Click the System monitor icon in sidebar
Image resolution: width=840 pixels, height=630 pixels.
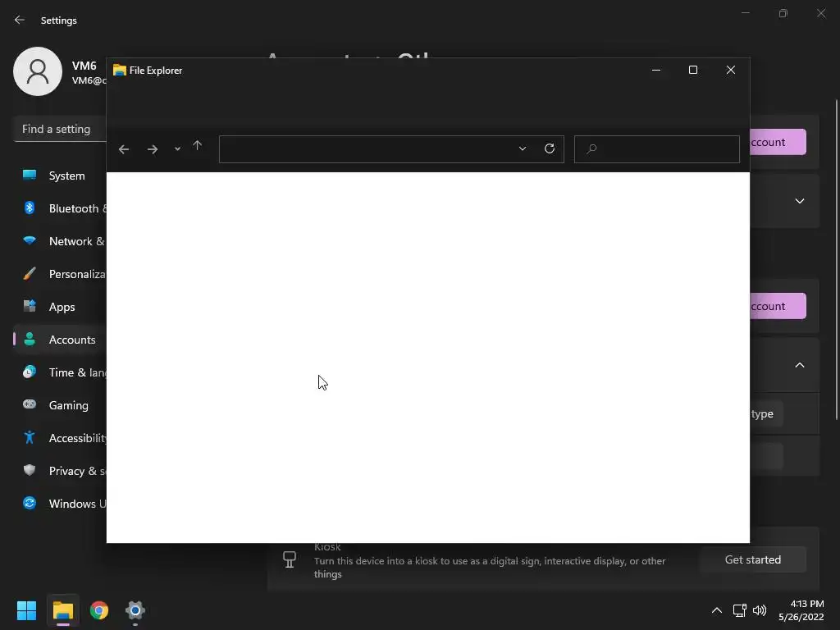coord(30,175)
